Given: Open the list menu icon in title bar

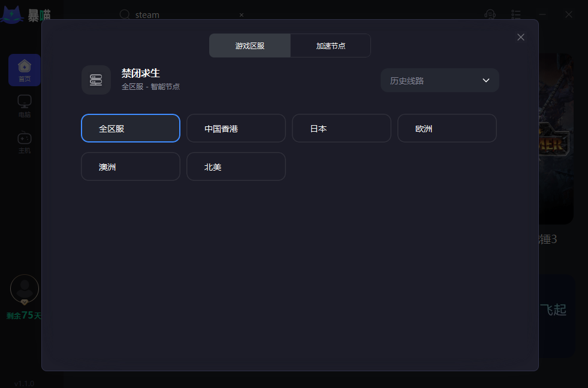Looking at the screenshot, I should pos(516,14).
